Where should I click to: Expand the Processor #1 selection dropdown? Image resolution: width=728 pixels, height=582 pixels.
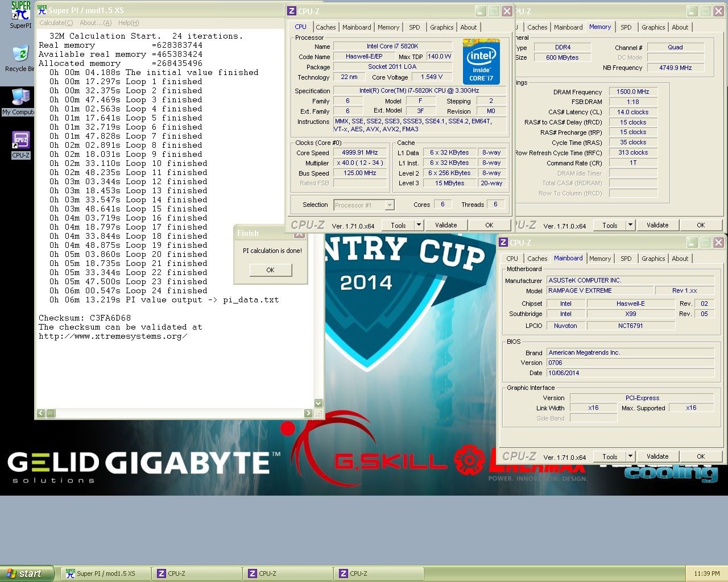coord(390,205)
